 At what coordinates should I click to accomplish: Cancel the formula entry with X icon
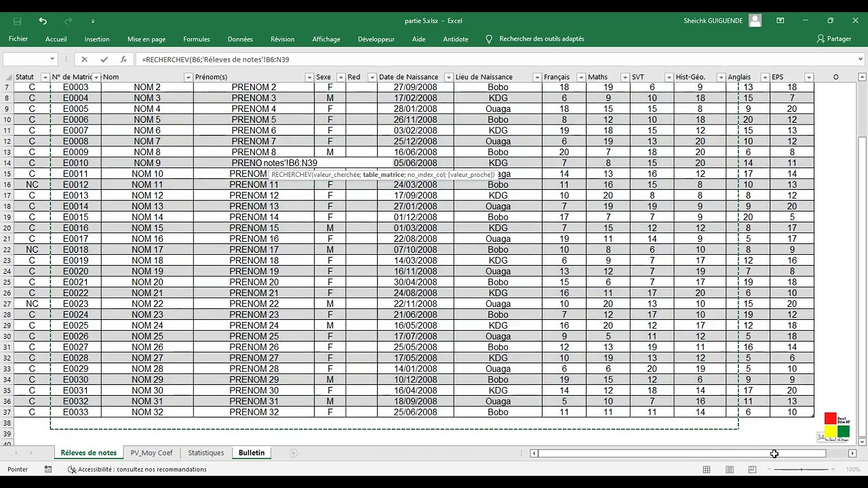[x=85, y=60]
